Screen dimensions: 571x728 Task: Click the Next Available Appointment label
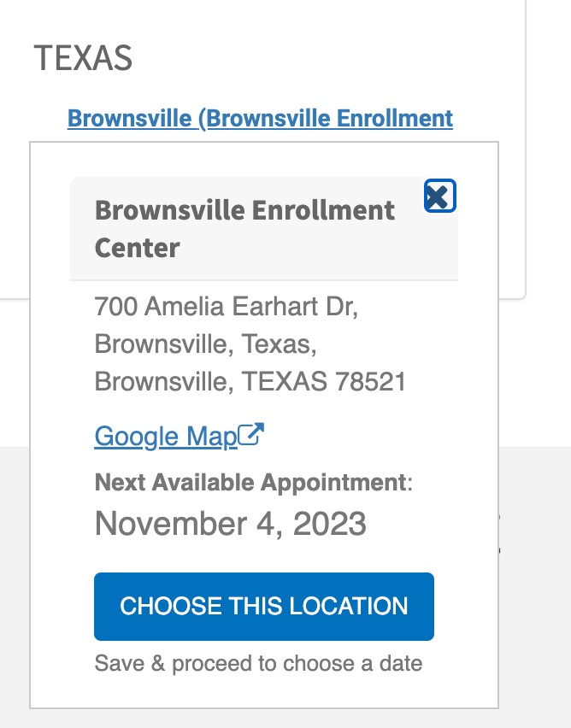coord(250,482)
